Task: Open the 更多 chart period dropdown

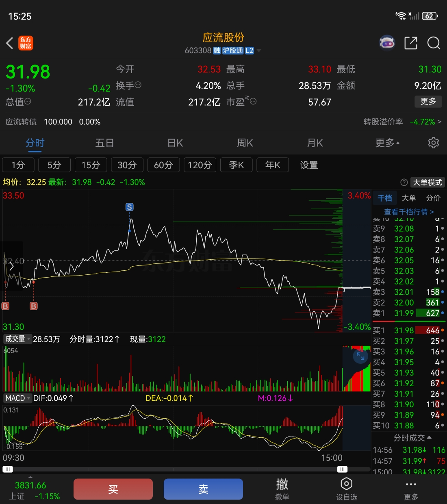Action: point(387,143)
